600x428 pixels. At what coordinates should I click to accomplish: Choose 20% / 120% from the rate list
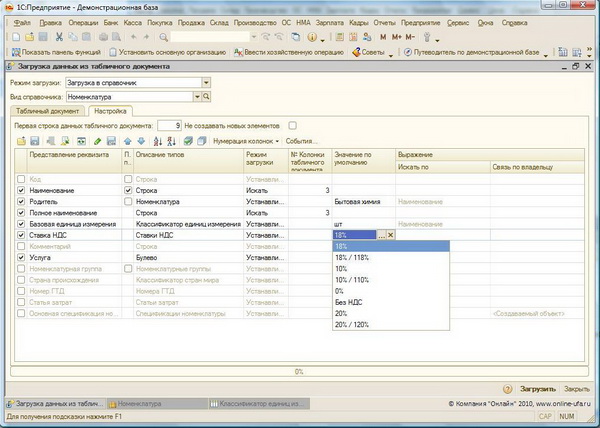coord(391,324)
